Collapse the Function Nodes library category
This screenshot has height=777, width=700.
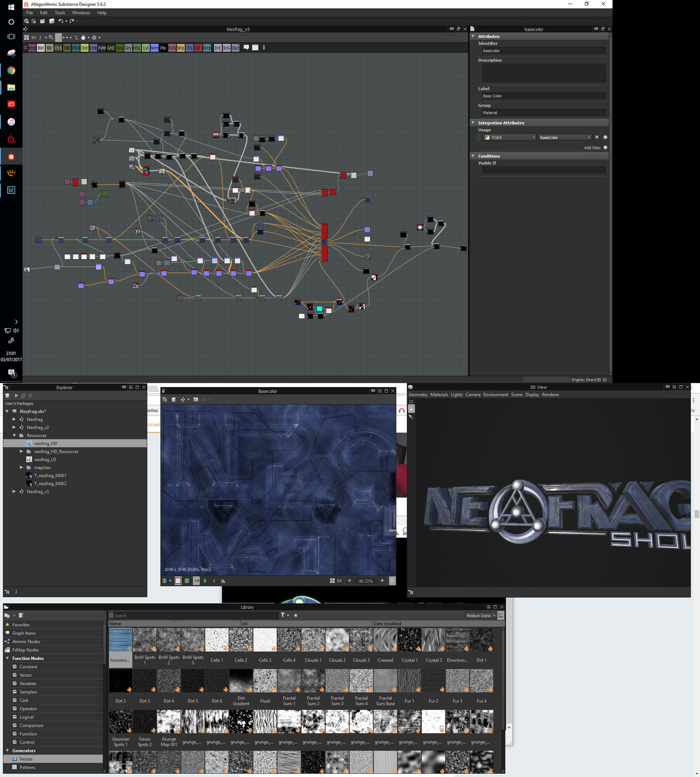click(7, 658)
